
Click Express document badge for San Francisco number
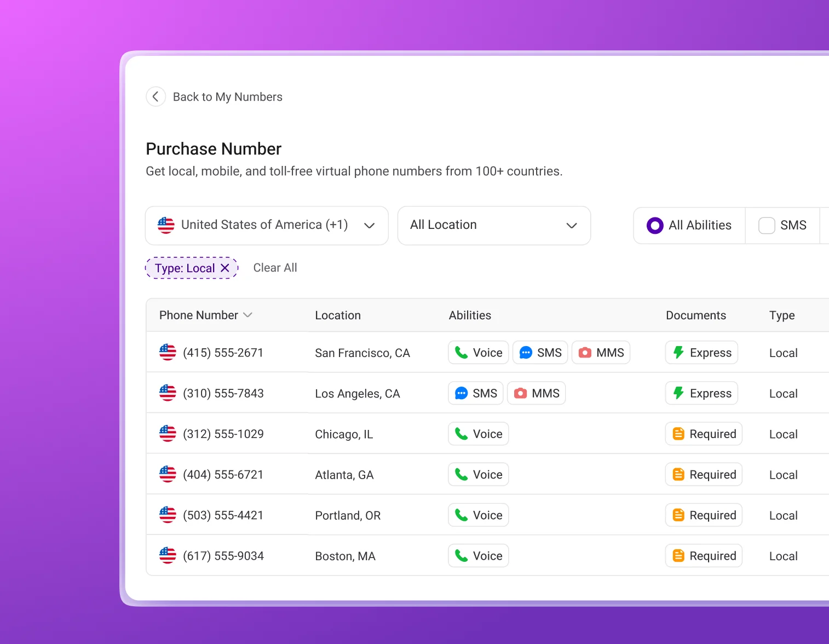(702, 353)
